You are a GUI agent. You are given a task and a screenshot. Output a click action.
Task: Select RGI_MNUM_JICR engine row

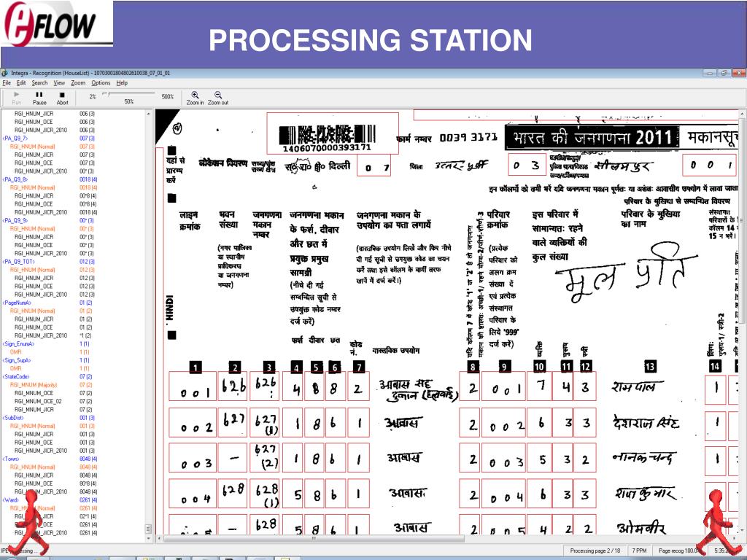[x=34, y=410]
